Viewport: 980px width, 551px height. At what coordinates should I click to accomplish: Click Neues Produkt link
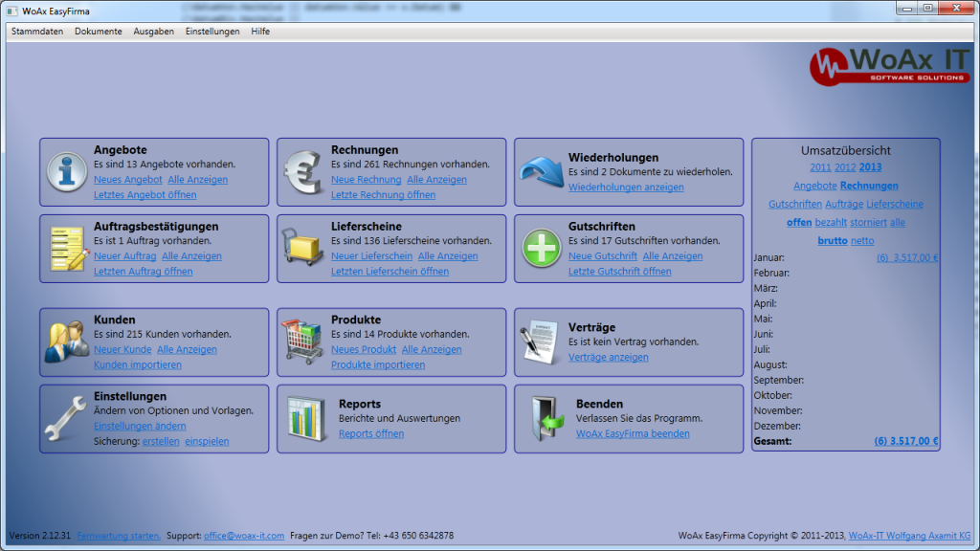[364, 349]
